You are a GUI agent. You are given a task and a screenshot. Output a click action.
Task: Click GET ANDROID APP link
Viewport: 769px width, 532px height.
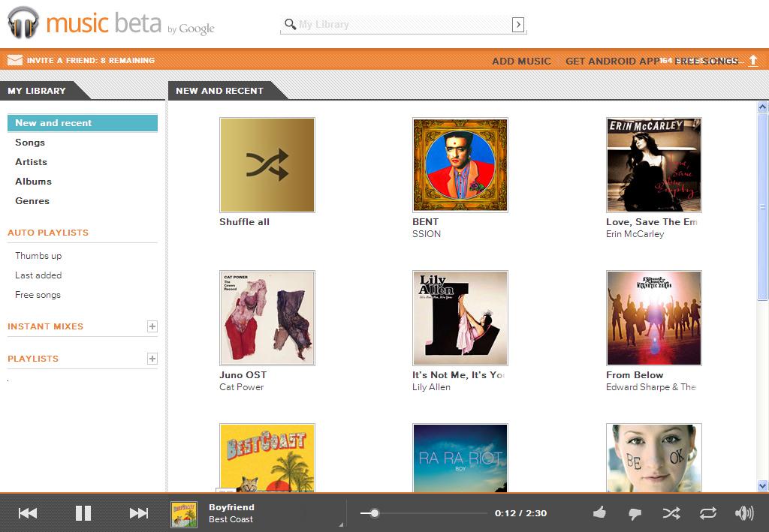(x=613, y=62)
